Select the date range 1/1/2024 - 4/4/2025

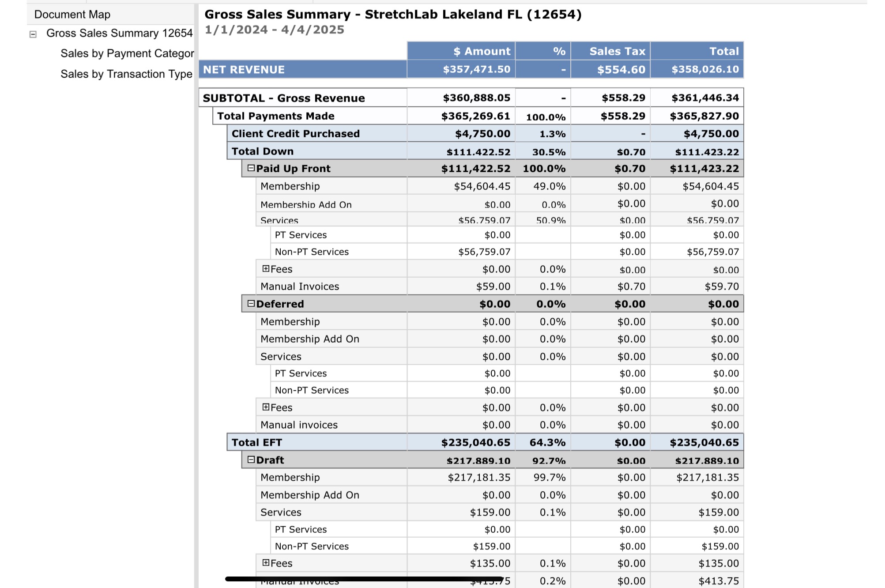pos(274,30)
